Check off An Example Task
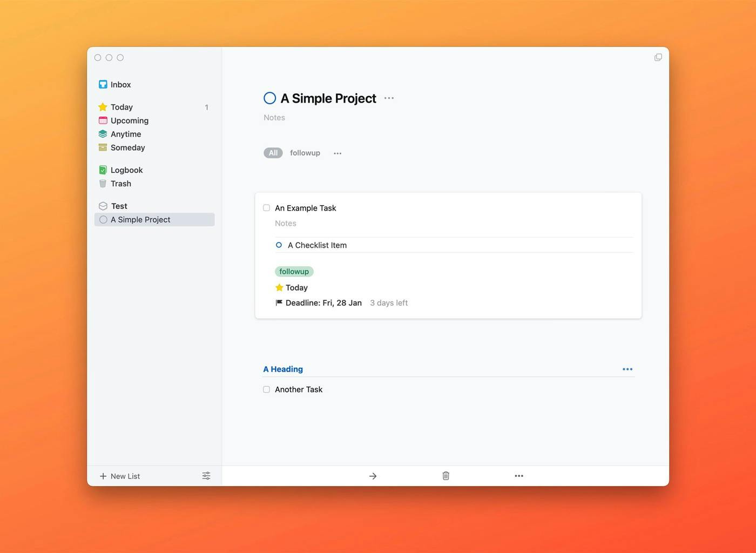 (266, 208)
